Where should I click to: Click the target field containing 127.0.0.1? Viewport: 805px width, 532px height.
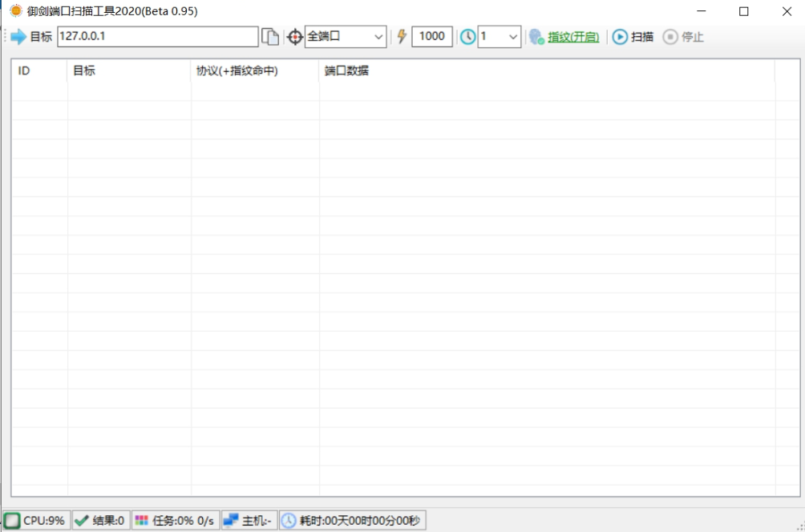pyautogui.click(x=157, y=37)
